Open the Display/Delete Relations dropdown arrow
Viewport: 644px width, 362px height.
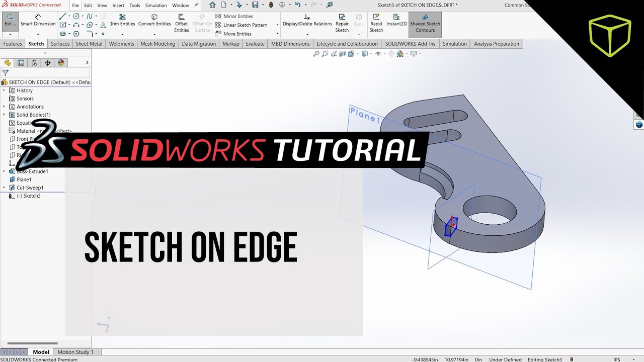pos(307,34)
